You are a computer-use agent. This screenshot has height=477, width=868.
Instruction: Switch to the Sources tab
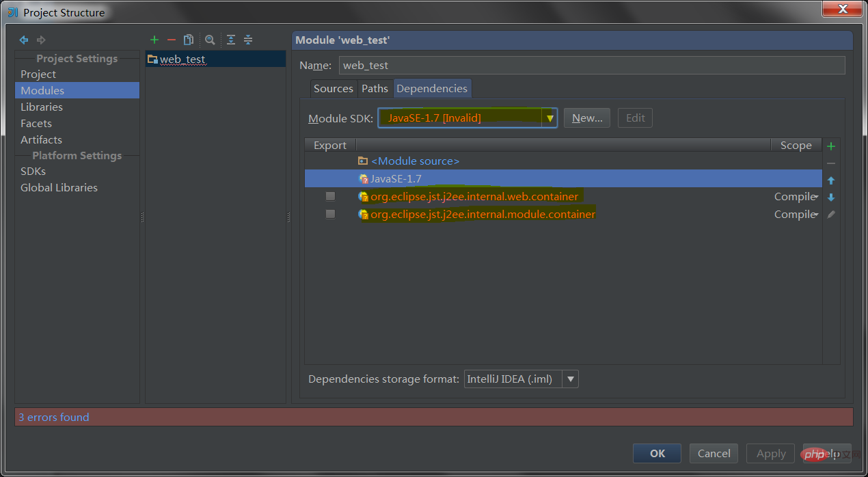334,89
